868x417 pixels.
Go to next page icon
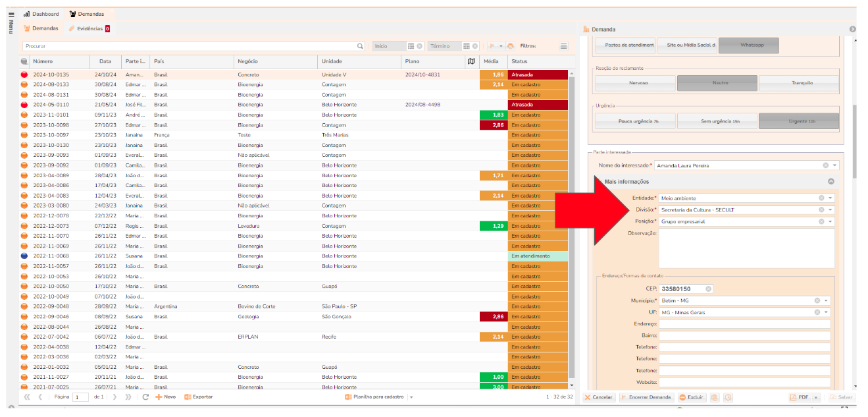coord(115,397)
